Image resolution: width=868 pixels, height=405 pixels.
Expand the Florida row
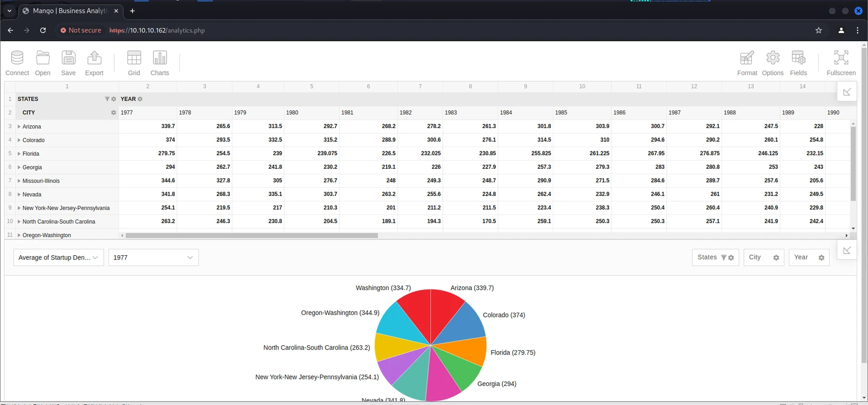pos(19,154)
